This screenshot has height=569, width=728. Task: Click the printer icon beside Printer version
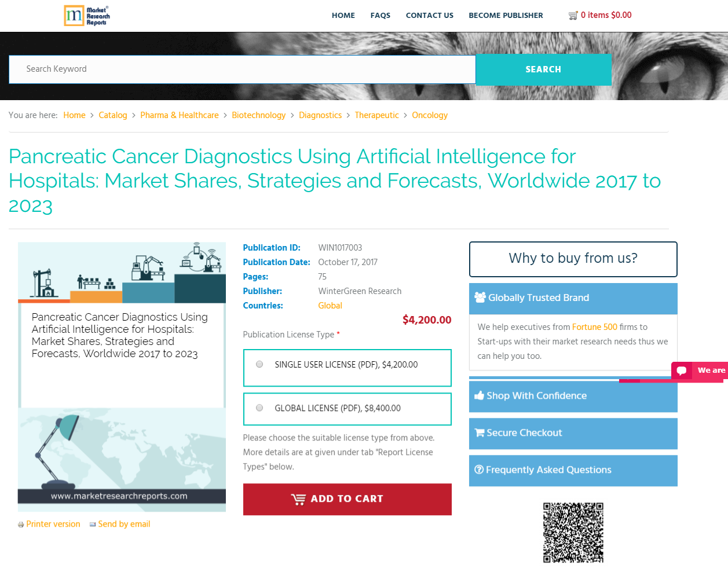21,524
